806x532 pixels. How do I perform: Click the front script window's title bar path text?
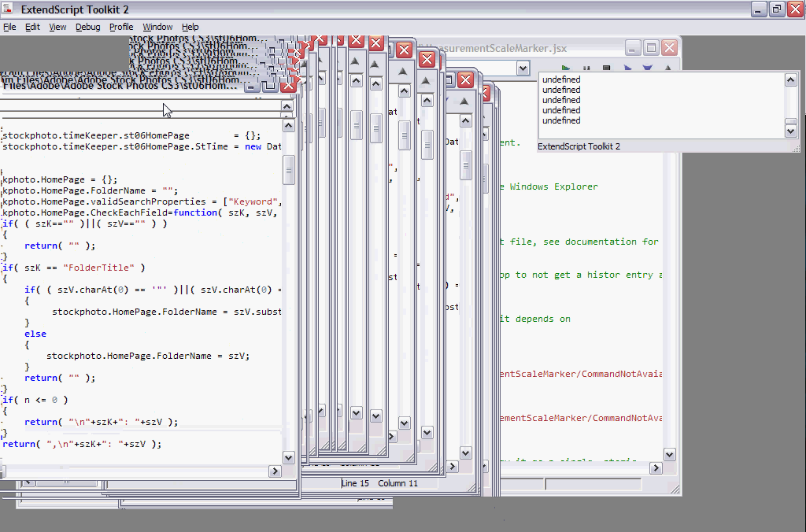coord(120,86)
